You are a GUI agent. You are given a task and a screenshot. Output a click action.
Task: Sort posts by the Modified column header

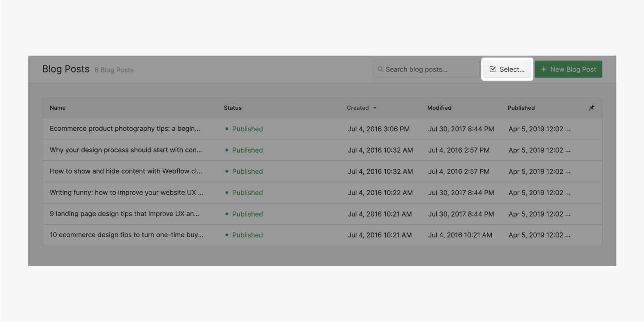coord(439,108)
